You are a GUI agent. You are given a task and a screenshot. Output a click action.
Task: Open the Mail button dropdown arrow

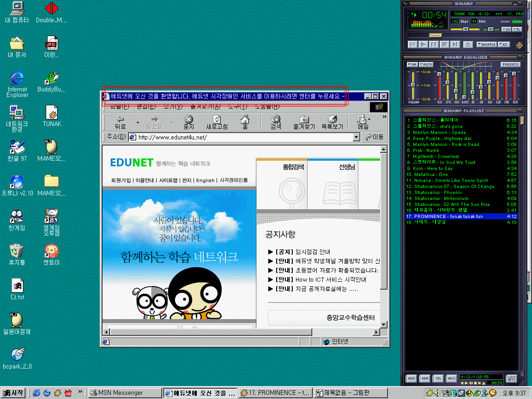coord(369,119)
